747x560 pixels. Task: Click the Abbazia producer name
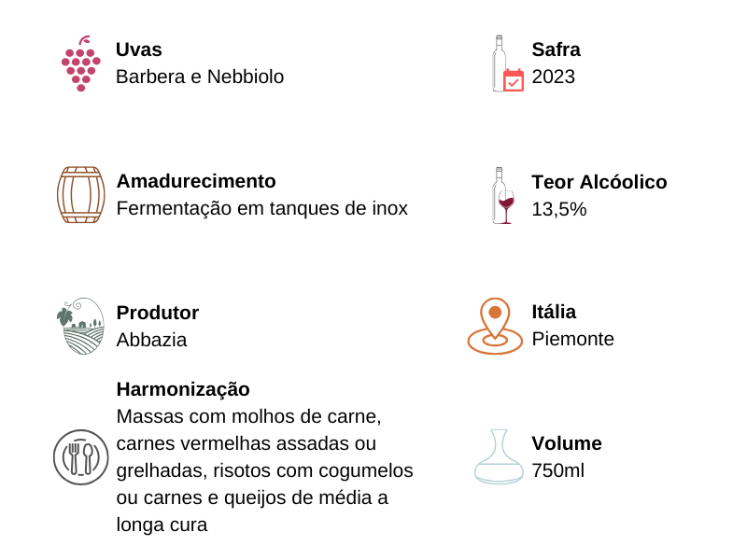click(x=151, y=340)
